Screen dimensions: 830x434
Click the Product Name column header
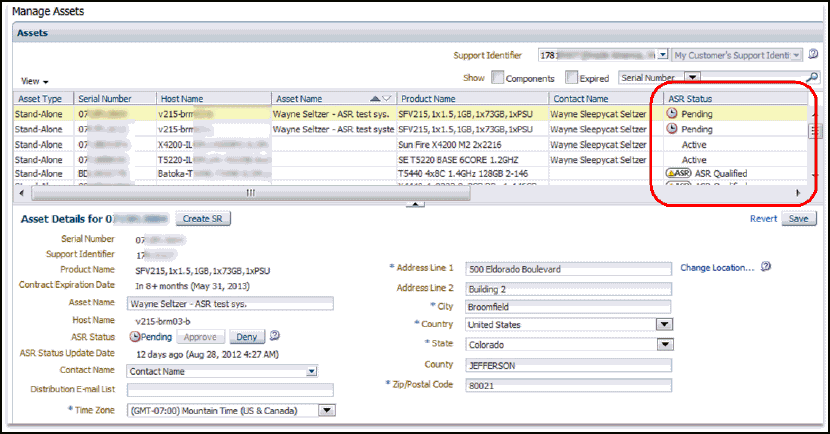click(472, 98)
